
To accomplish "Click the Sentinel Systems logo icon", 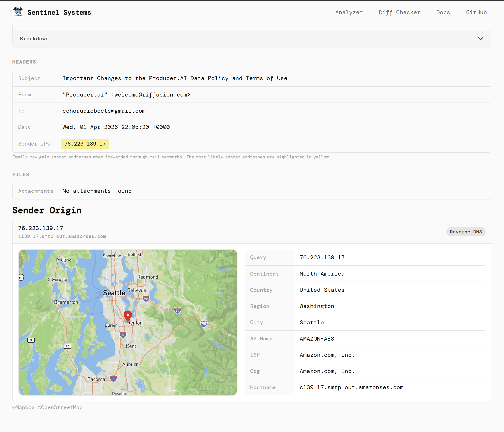I will pyautogui.click(x=18, y=12).
